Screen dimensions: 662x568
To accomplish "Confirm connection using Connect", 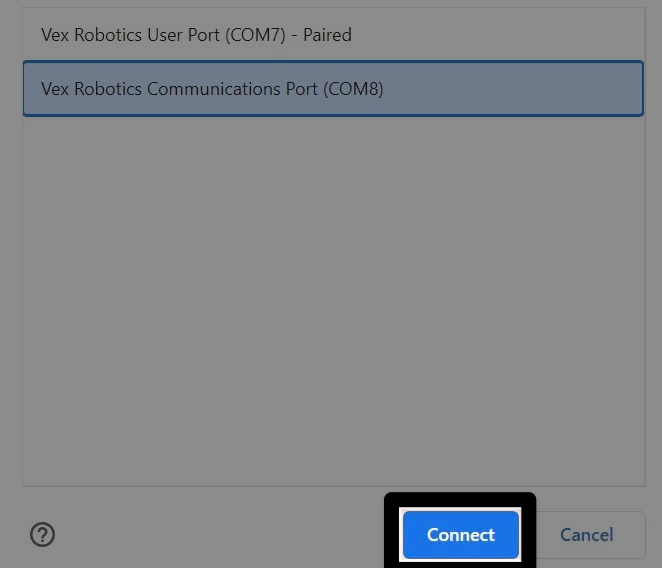I will (461, 535).
